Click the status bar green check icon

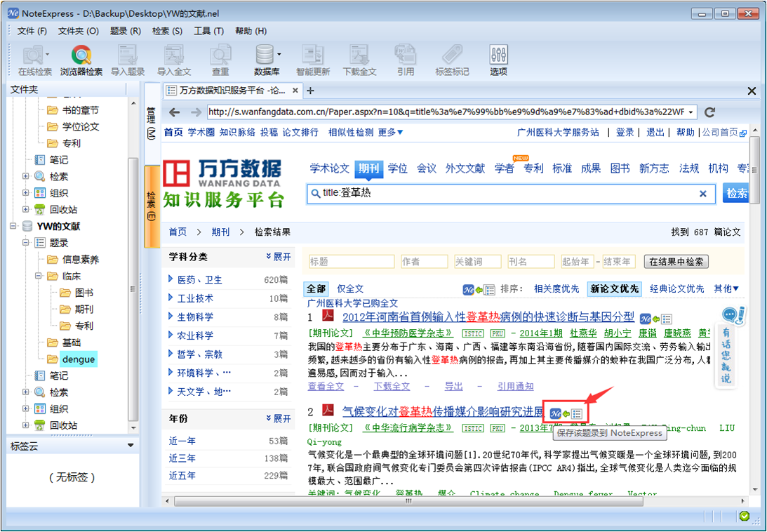coord(745,515)
